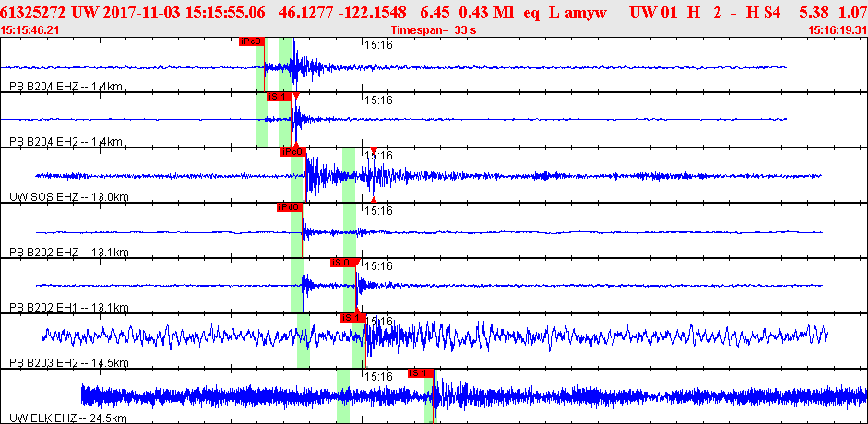Click the S pick flag on PB B202 EH1
Image resolution: width=868 pixels, height=424 pixels.
[343, 263]
